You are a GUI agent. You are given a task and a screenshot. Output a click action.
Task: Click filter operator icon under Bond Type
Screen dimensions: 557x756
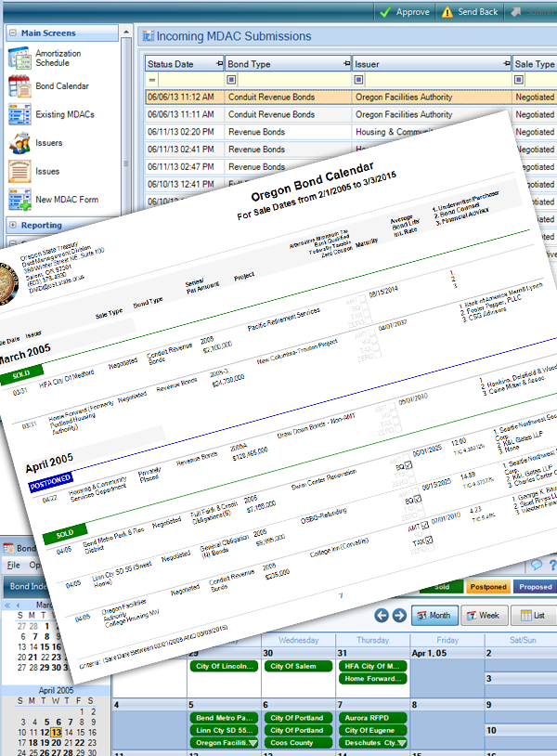point(231,80)
